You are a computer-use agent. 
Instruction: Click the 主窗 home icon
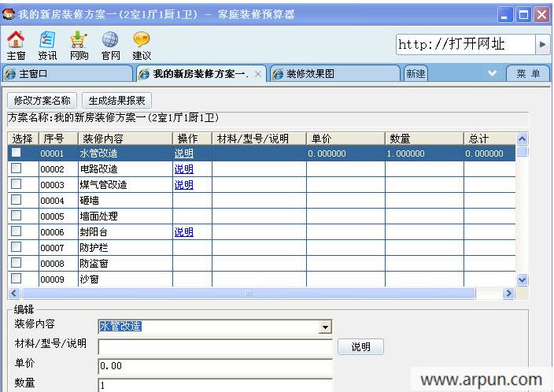coord(16,41)
